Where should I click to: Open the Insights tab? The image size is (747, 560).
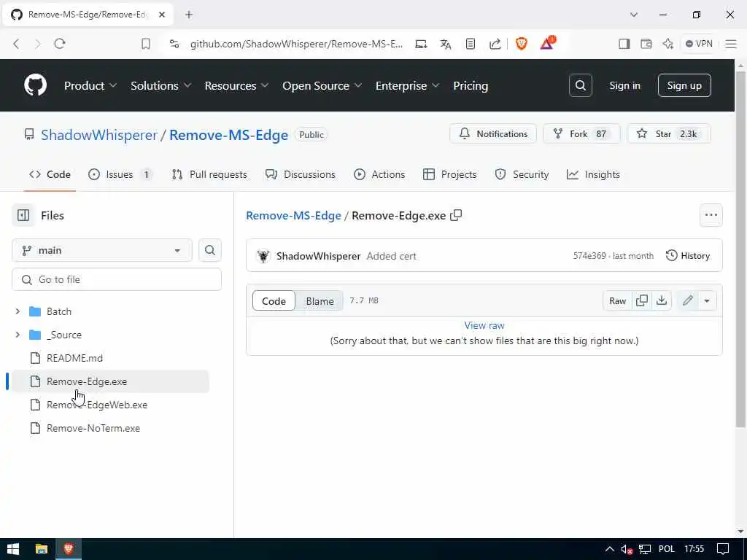click(x=593, y=174)
